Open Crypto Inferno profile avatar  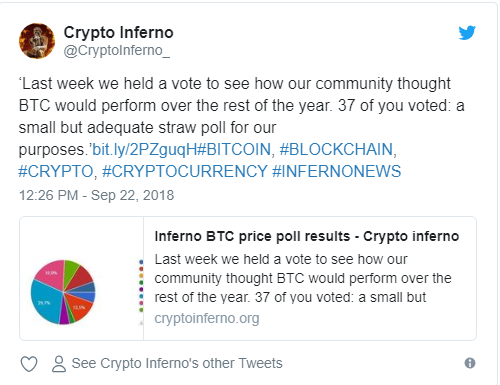point(37,41)
